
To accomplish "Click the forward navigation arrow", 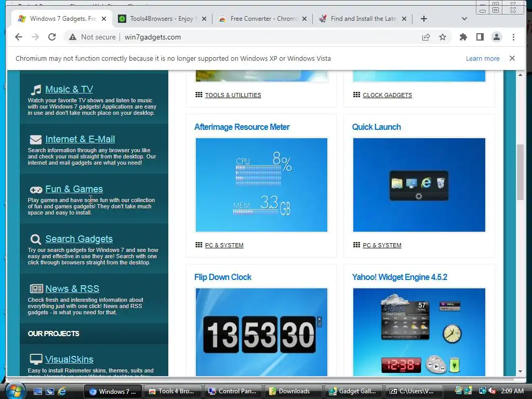I will 35,37.
